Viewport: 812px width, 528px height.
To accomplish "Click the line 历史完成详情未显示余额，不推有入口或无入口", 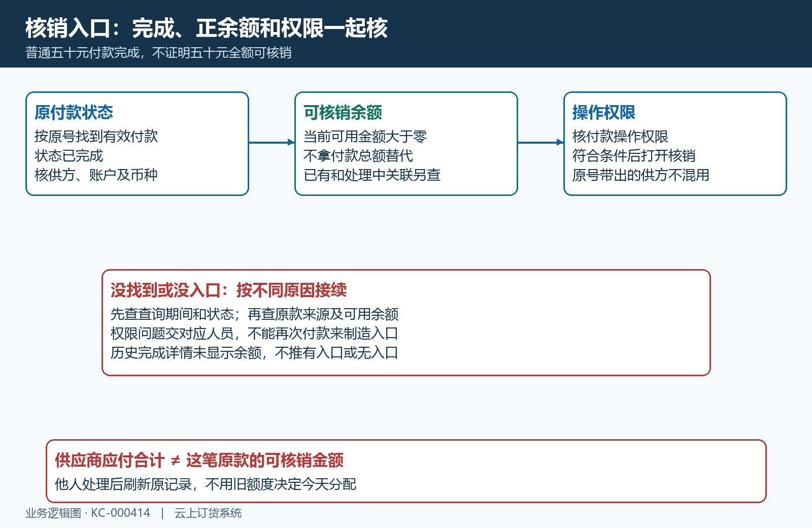I will pos(254,352).
